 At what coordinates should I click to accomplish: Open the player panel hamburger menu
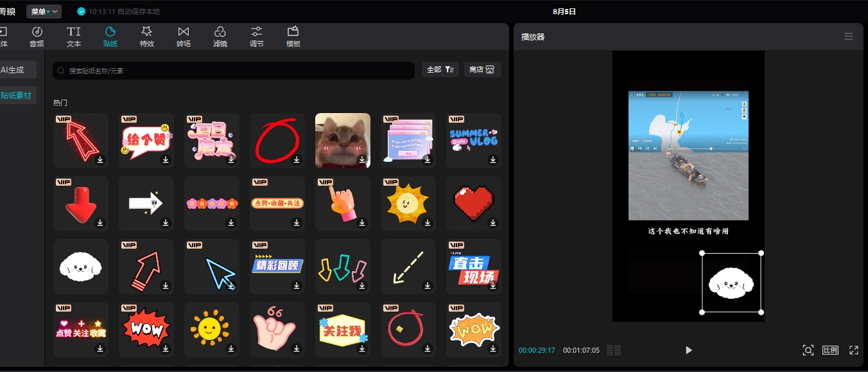click(x=848, y=37)
